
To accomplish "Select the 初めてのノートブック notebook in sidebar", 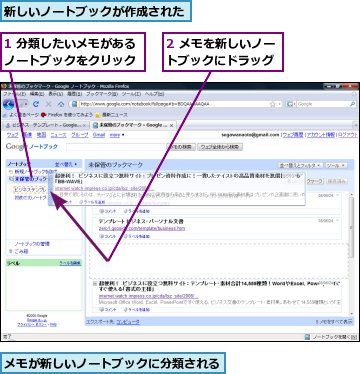I will [x=30, y=198].
